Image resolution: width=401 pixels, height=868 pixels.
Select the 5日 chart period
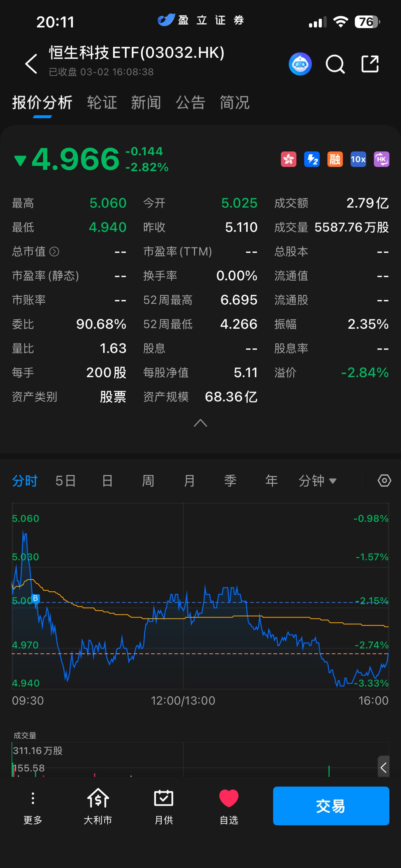click(x=65, y=480)
